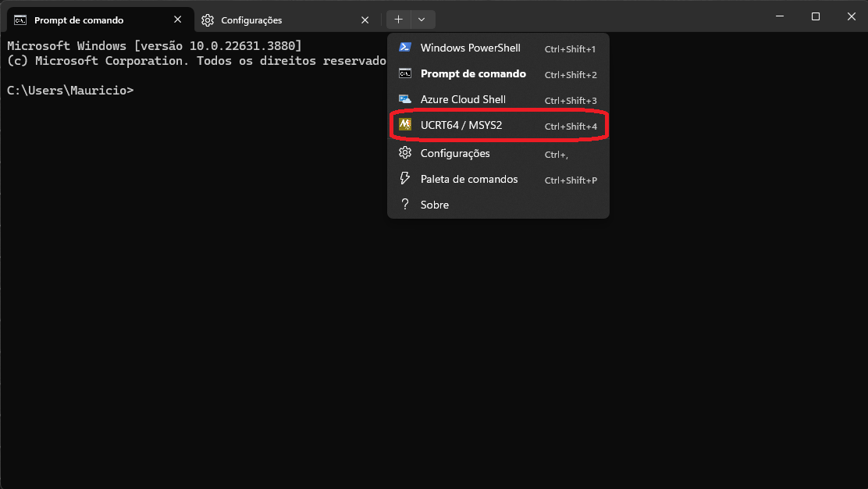The image size is (868, 489).
Task: Close the Prompt de comando tab
Action: (179, 20)
